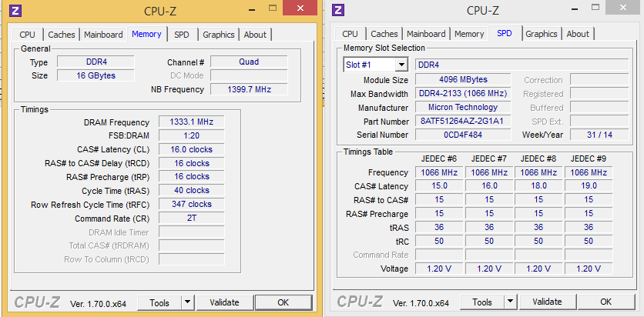Click the Quad channel value field
The width and height of the screenshot is (644, 317).
point(249,62)
